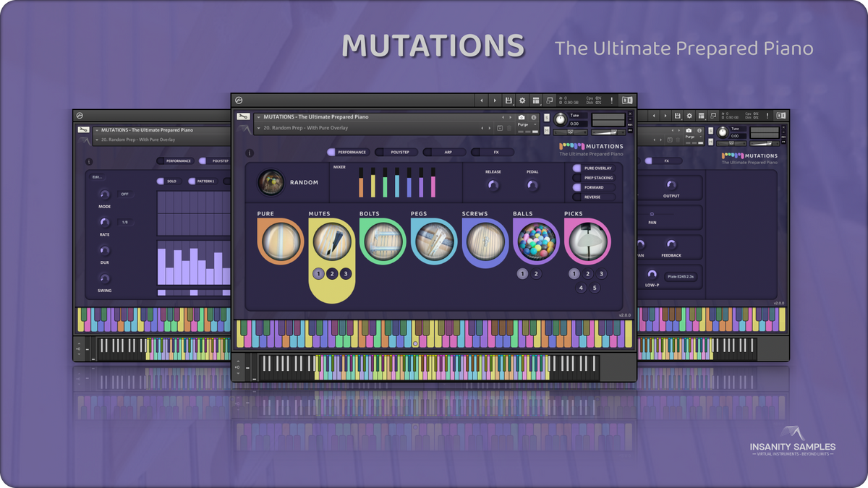
Task: Select the Pure preparation icon
Action: point(279,242)
